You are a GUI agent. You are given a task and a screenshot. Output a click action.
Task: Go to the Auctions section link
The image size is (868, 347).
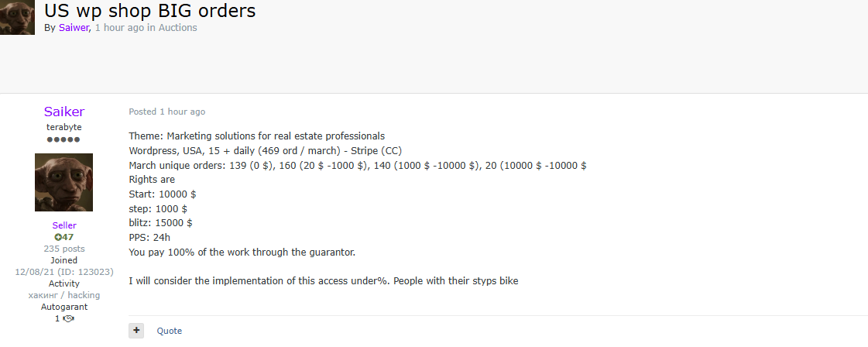coord(177,28)
